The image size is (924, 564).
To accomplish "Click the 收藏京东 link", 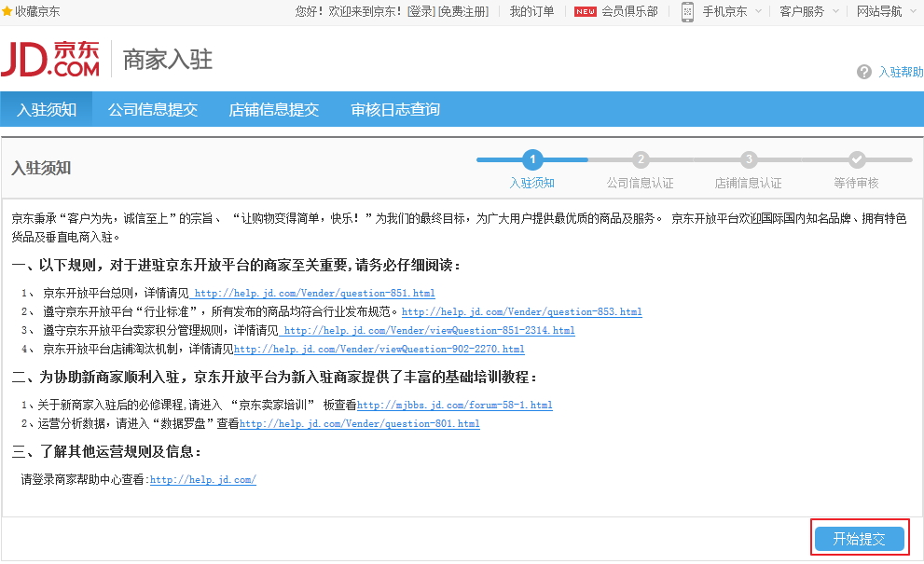I will [x=37, y=11].
